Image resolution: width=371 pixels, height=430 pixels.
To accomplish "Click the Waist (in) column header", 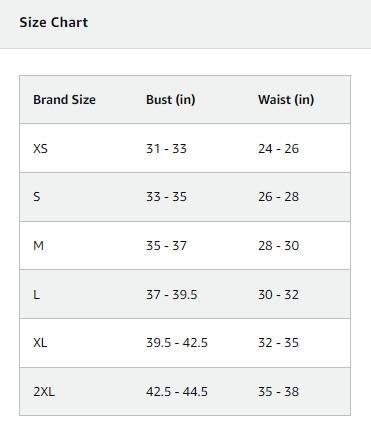I will click(x=286, y=100).
